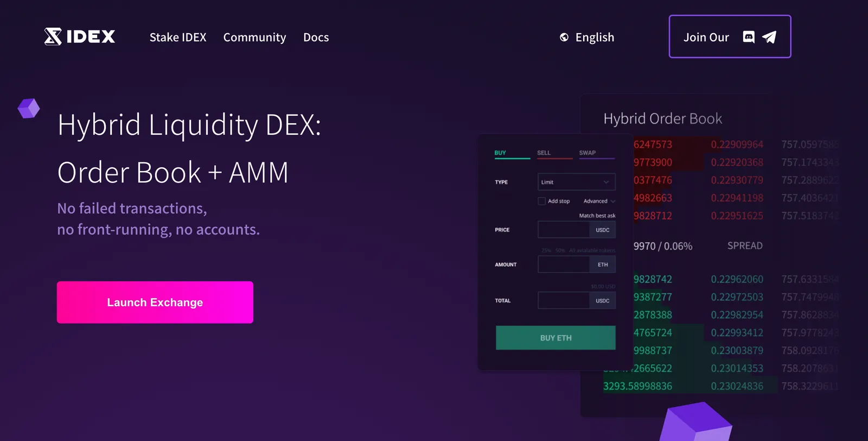
Task: Tick the Add stop checkbox
Action: 541,201
